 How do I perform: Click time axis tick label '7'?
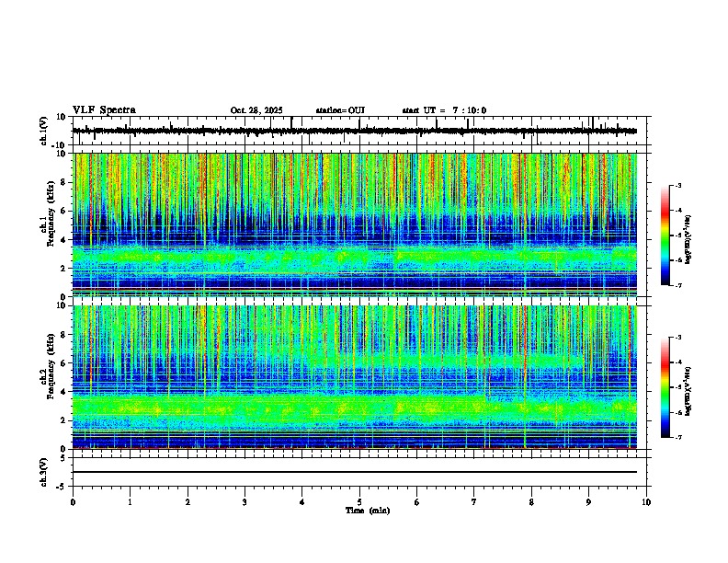(x=474, y=502)
